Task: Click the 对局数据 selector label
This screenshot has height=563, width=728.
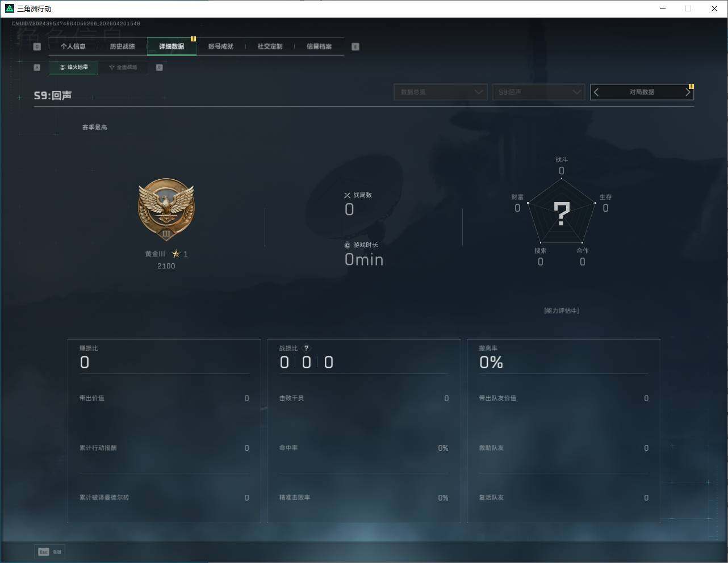Action: (x=642, y=92)
